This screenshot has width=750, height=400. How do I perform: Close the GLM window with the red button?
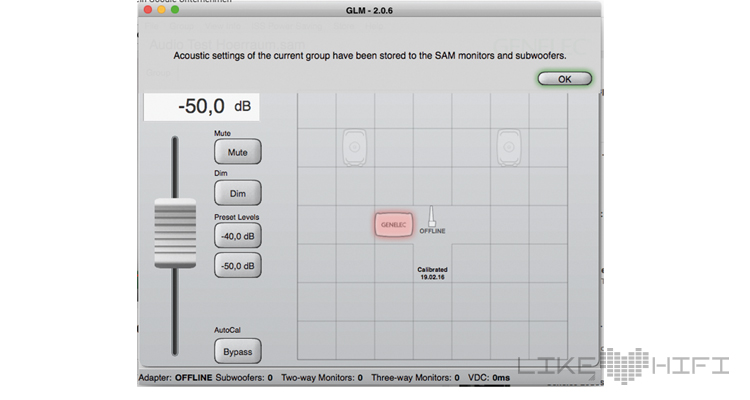(x=148, y=10)
